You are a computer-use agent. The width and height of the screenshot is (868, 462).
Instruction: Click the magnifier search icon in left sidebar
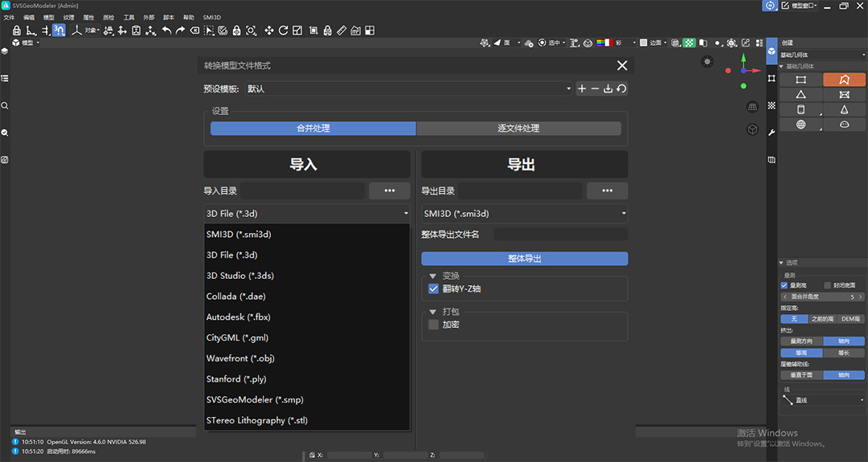pos(5,106)
